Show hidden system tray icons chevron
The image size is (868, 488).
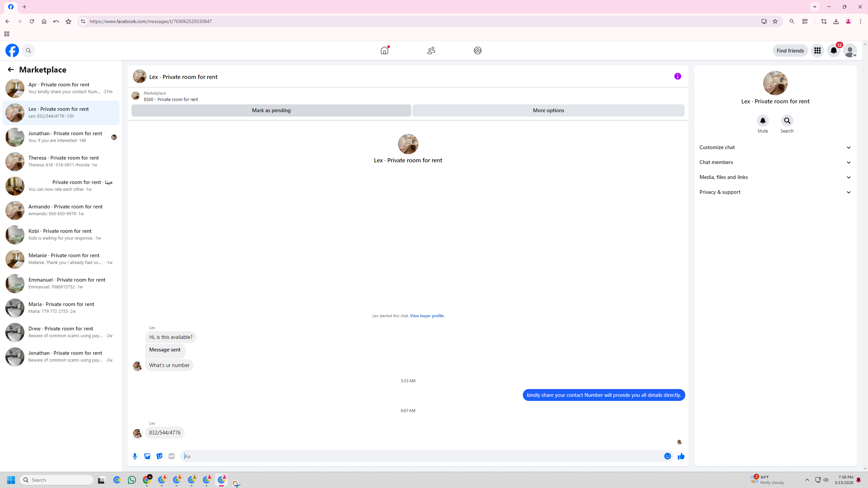tap(807, 480)
